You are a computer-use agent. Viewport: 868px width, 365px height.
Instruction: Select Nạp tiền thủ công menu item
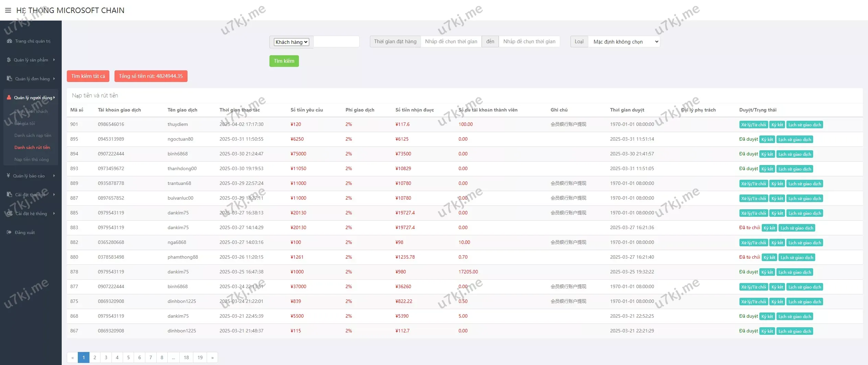tap(32, 160)
